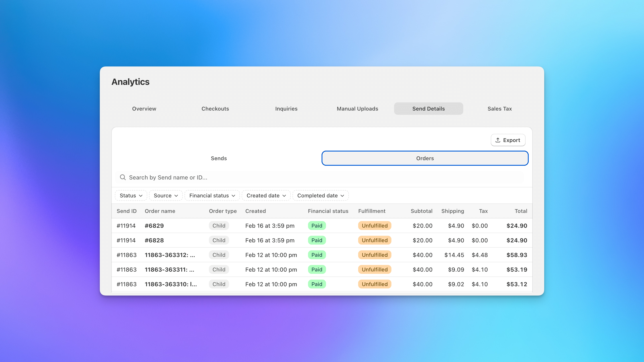
Task: Switch to the Sends view toggle
Action: tap(219, 158)
